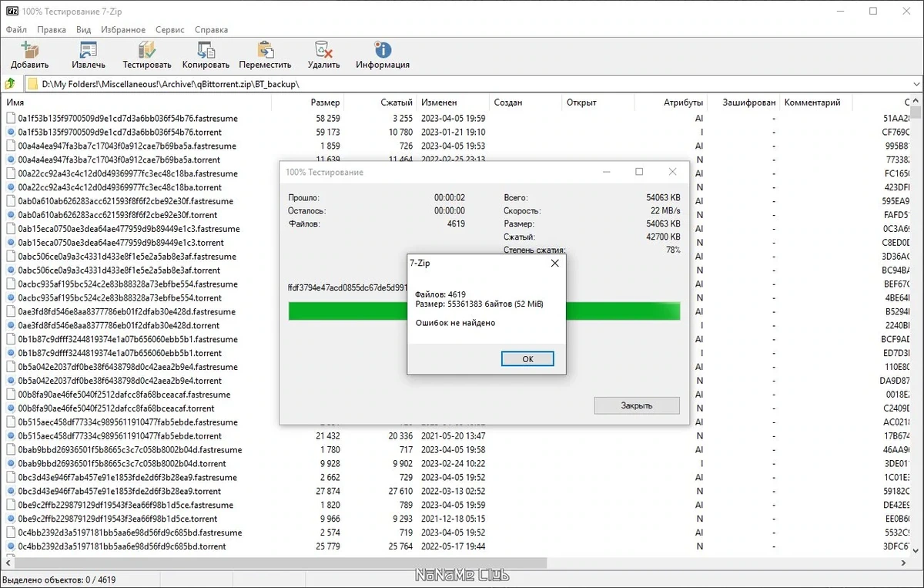Select file 0acbc935af195bc524c2...fastresume
924x588 pixels.
tap(128, 284)
